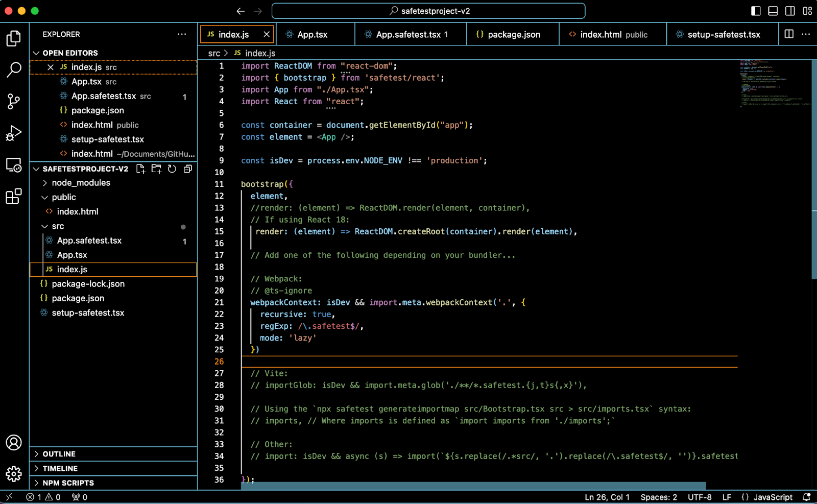Image resolution: width=817 pixels, height=504 pixels.
Task: Click the vertical editor scrollbar
Action: coord(814,169)
